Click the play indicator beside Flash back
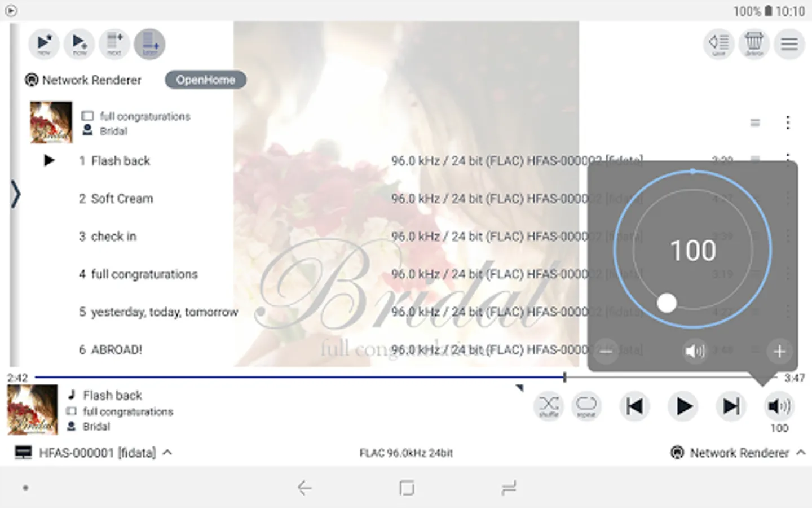Viewport: 812px width, 508px height. (49, 160)
